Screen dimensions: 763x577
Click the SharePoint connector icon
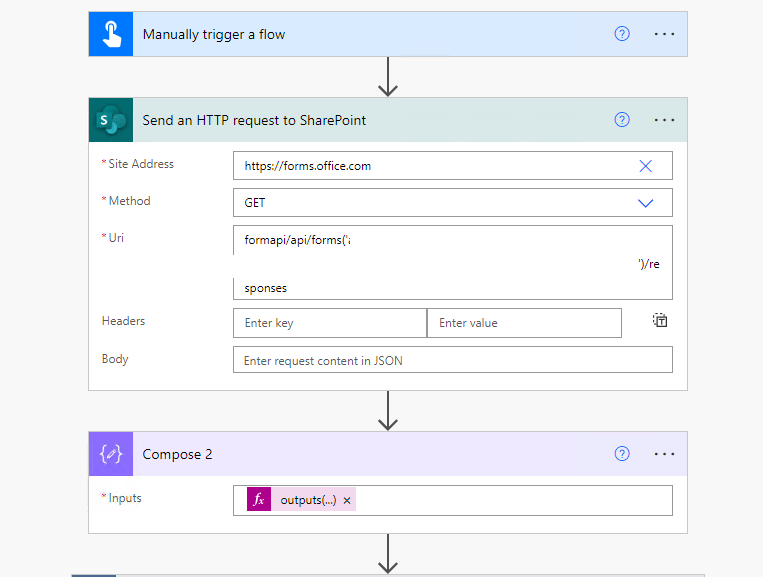pyautogui.click(x=110, y=120)
